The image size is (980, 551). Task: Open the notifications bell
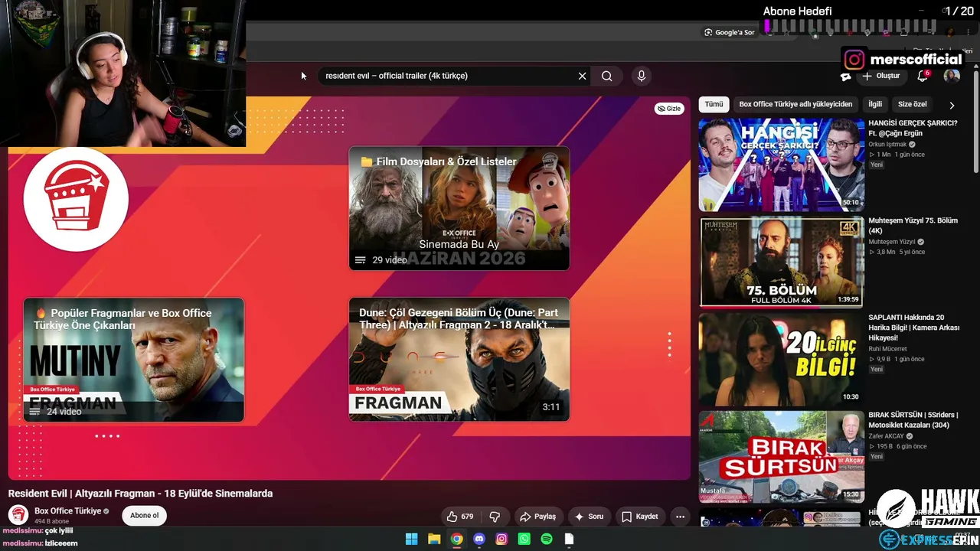point(923,76)
